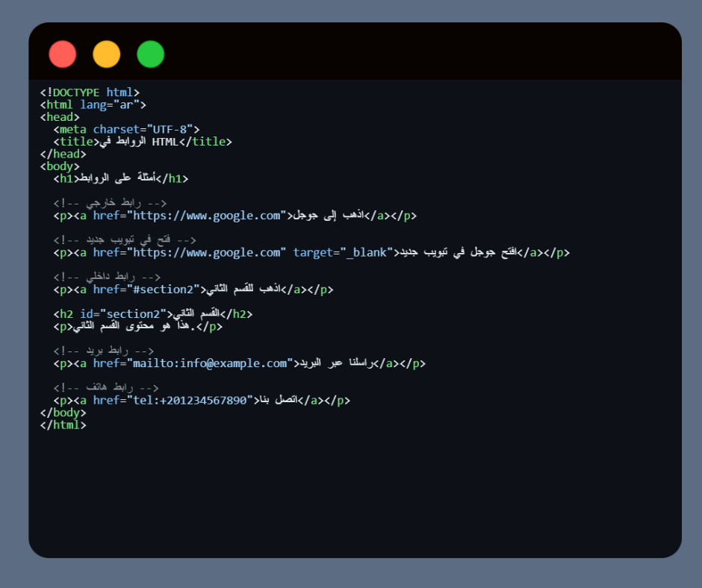Viewport: 702px width, 588px height.
Task: Click the yellow minimize dot
Action: [x=106, y=54]
